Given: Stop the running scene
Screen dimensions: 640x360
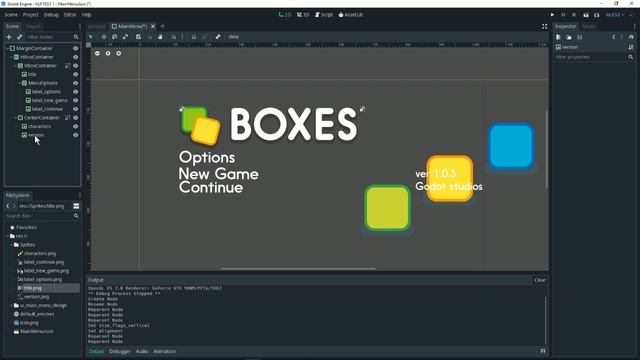Looking at the screenshot, I should 574,15.
